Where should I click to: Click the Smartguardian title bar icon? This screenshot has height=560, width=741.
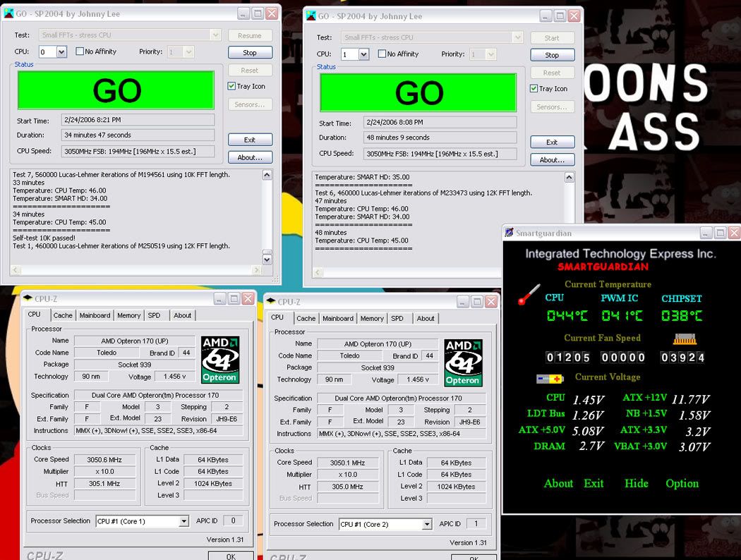pyautogui.click(x=509, y=232)
